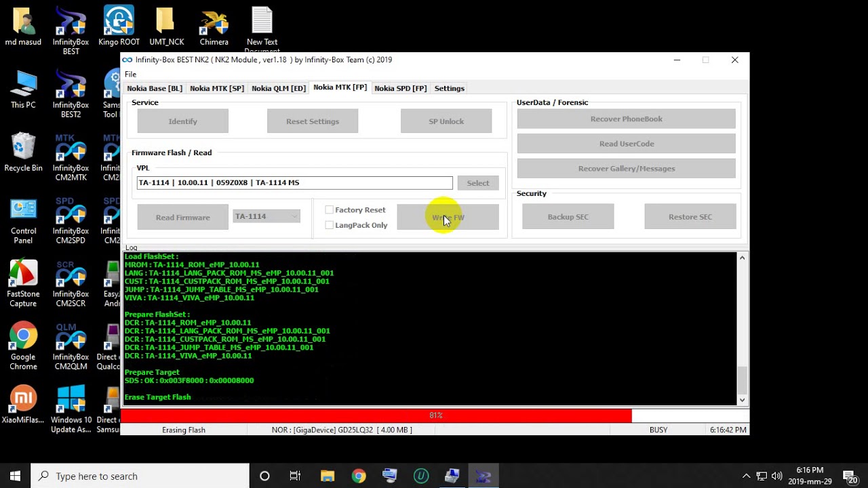Screen dimensions: 868x488
Task: Click the Backup SEC button
Action: tap(568, 217)
